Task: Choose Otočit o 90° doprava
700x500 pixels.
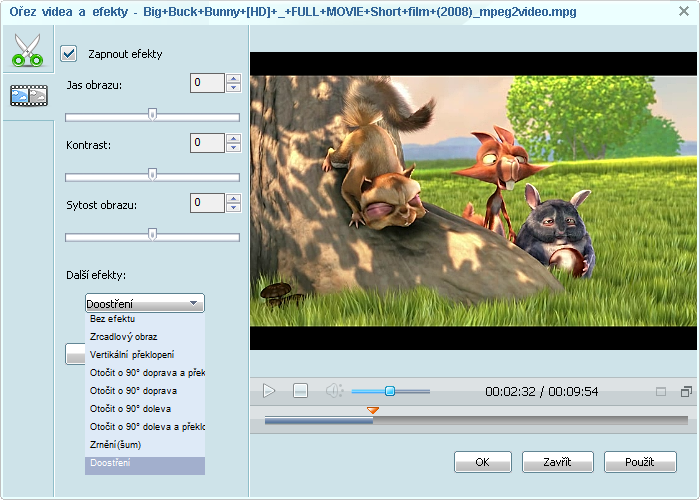Action: pos(145,391)
